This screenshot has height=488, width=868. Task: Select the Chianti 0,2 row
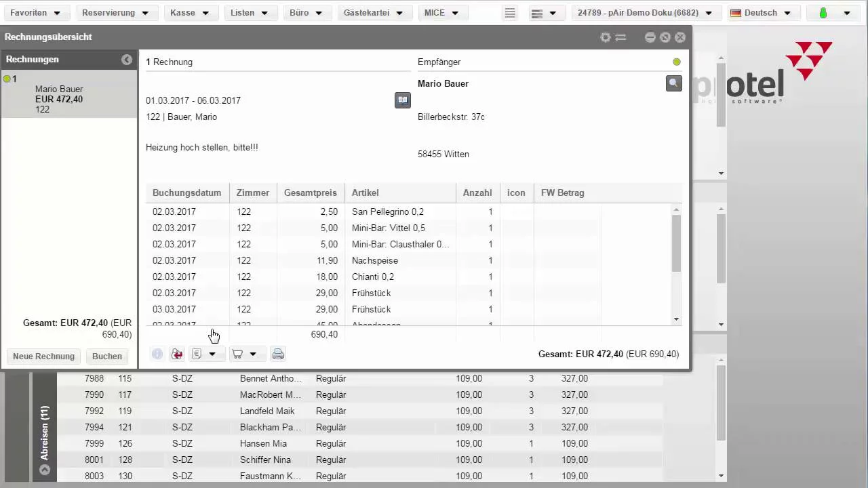[373, 277]
